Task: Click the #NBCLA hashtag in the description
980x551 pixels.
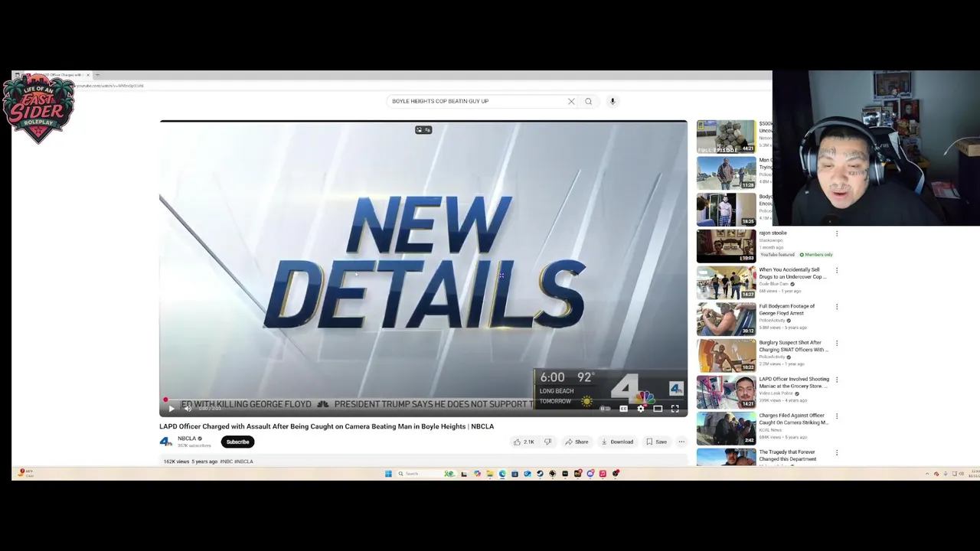Action: pyautogui.click(x=243, y=461)
